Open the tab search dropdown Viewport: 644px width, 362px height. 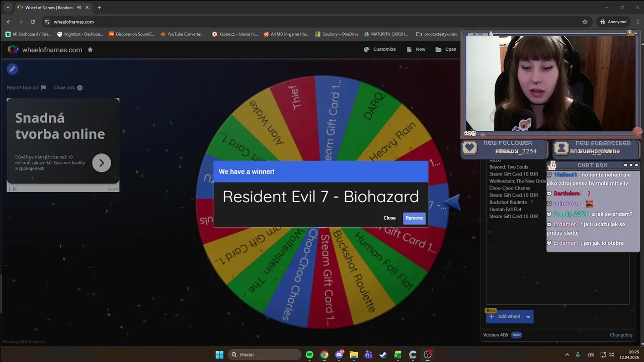pos(8,8)
